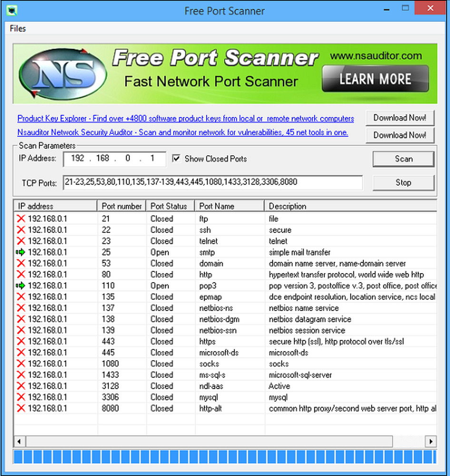Click the red X icon for port 443
The width and height of the screenshot is (450, 476).
tap(21, 341)
